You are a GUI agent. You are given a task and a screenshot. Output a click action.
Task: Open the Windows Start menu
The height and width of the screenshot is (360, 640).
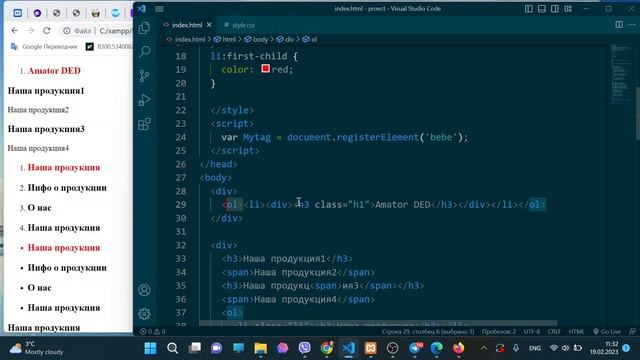[150, 348]
